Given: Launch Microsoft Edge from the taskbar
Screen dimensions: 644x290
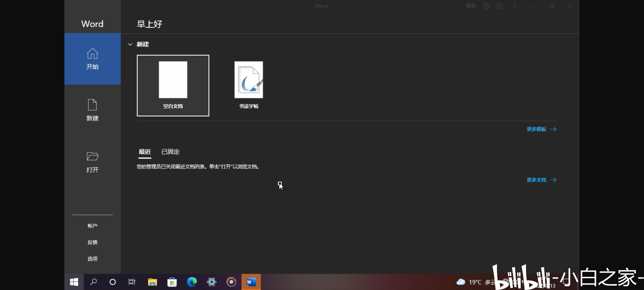Looking at the screenshot, I should (x=192, y=282).
